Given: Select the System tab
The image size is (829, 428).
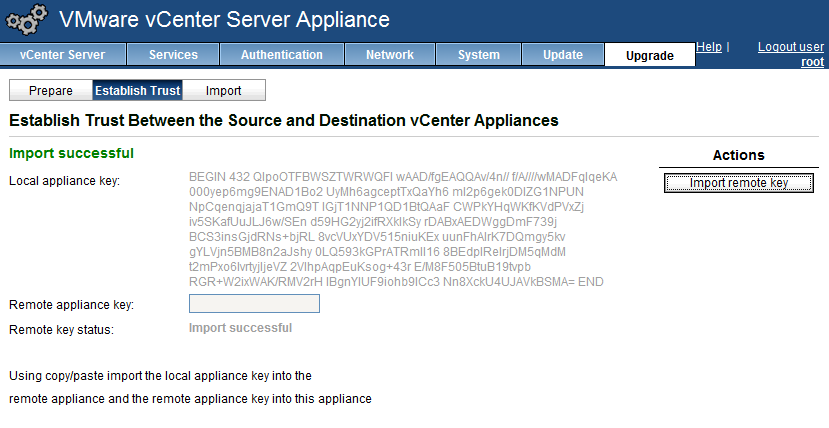Looking at the screenshot, I should click(x=478, y=55).
